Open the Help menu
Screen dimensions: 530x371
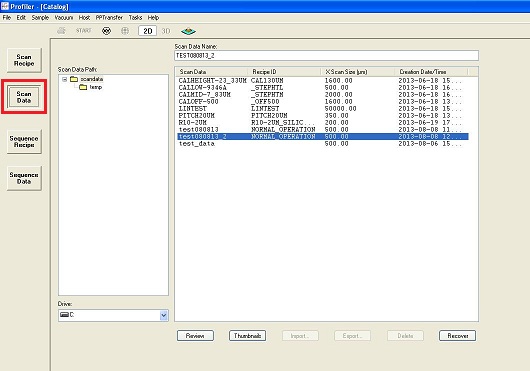pyautogui.click(x=153, y=18)
